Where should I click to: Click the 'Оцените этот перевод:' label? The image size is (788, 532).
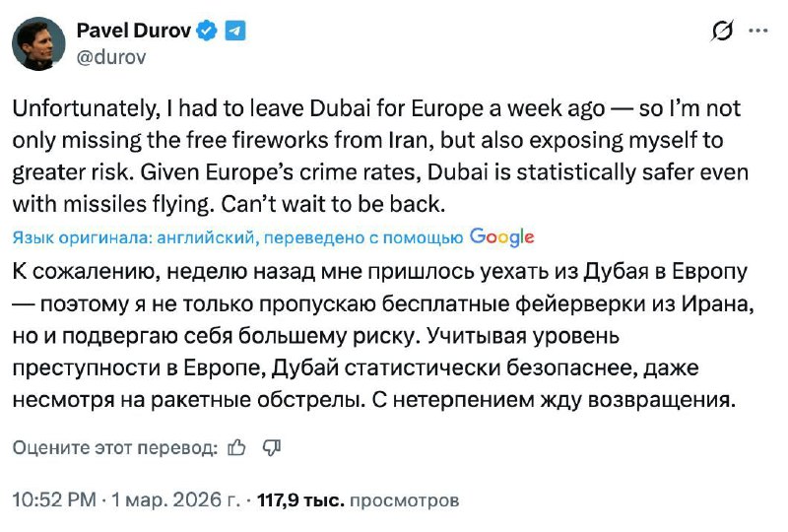click(114, 447)
